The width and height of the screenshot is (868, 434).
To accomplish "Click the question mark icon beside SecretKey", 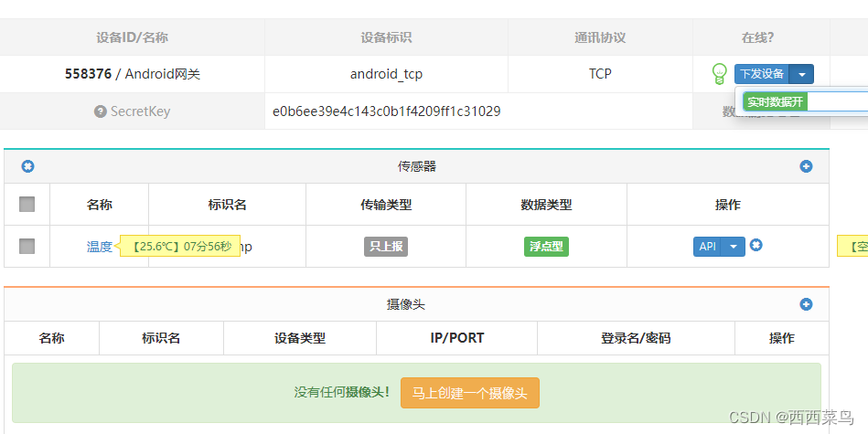I will point(101,111).
